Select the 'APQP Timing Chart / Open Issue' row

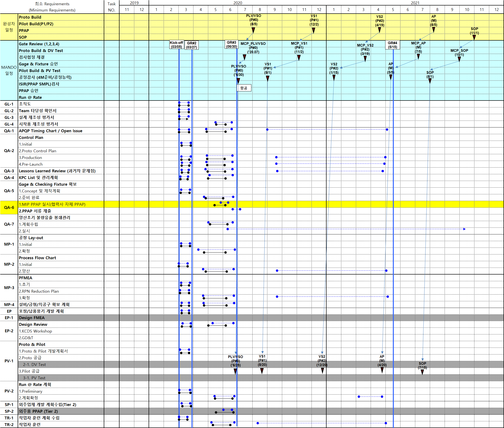coord(50,131)
